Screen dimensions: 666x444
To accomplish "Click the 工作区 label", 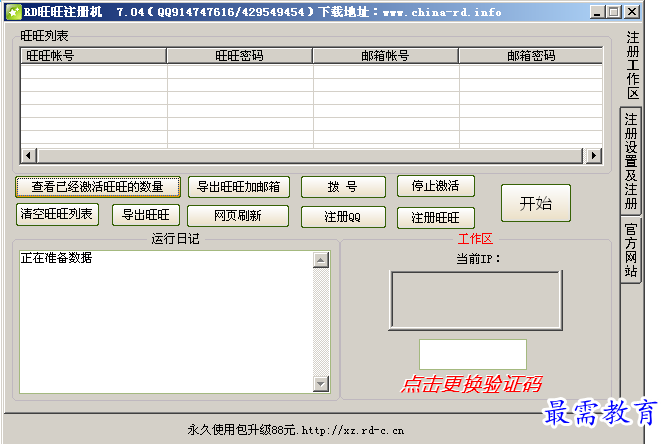I will (x=475, y=239).
